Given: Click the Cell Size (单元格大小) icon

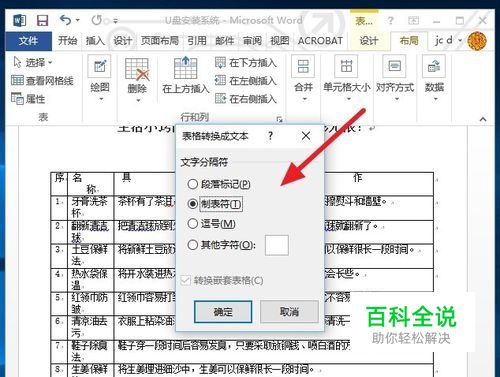Looking at the screenshot, I should [x=346, y=66].
